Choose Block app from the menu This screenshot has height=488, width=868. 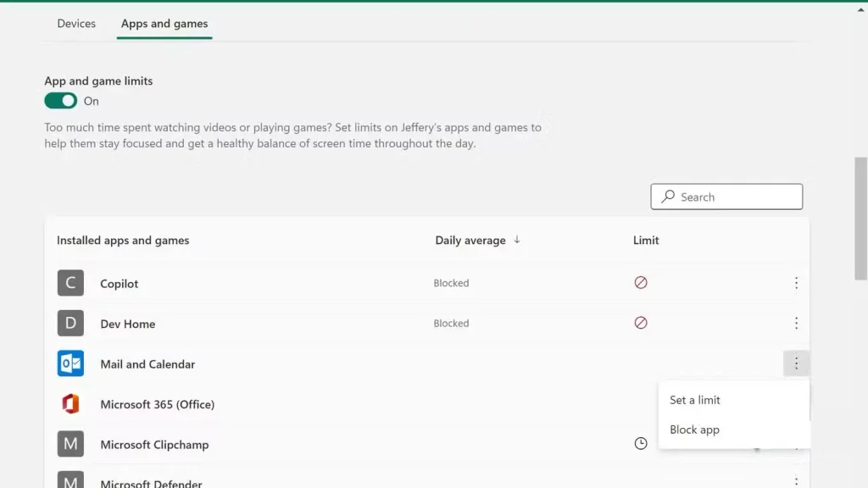point(694,430)
